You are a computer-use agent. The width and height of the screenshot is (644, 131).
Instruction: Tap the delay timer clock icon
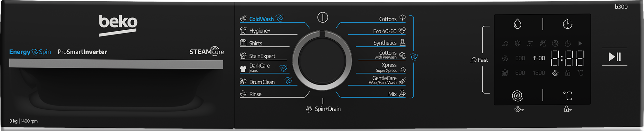click(568, 24)
